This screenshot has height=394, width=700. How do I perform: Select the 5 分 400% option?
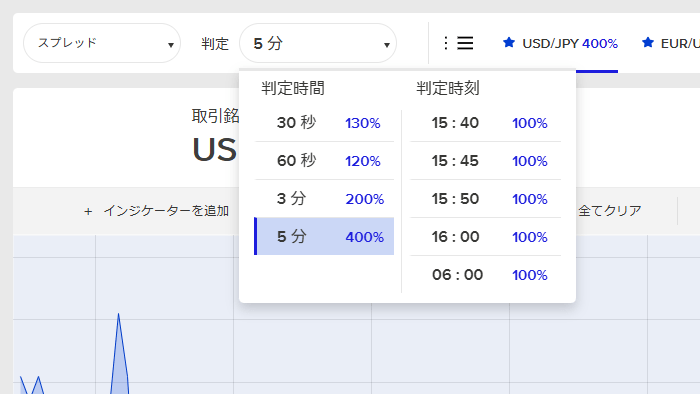[324, 236]
